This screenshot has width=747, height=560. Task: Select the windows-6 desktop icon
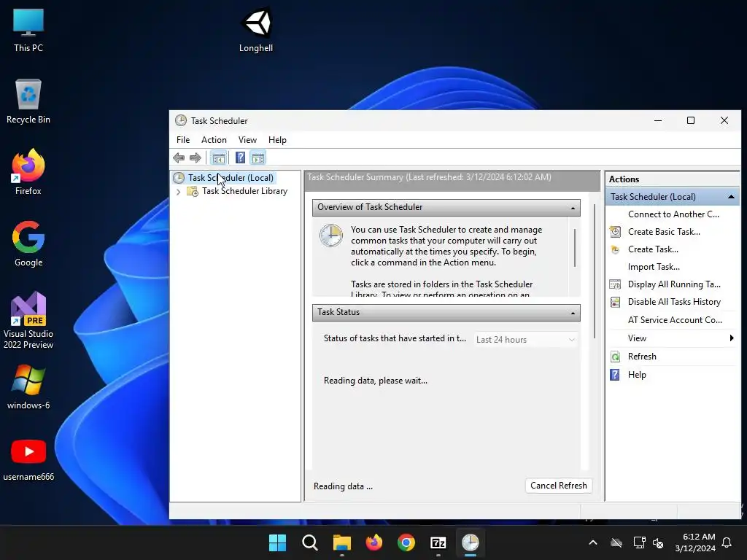[28, 387]
